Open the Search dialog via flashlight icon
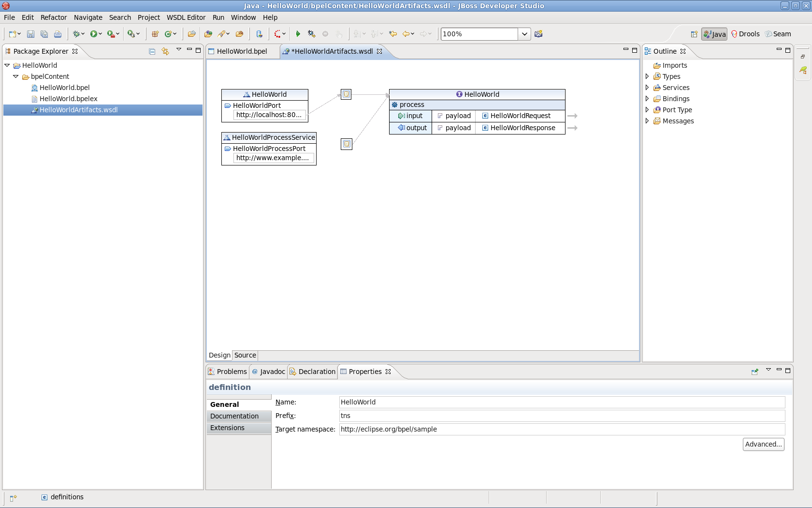This screenshot has height=508, width=812. point(222,34)
